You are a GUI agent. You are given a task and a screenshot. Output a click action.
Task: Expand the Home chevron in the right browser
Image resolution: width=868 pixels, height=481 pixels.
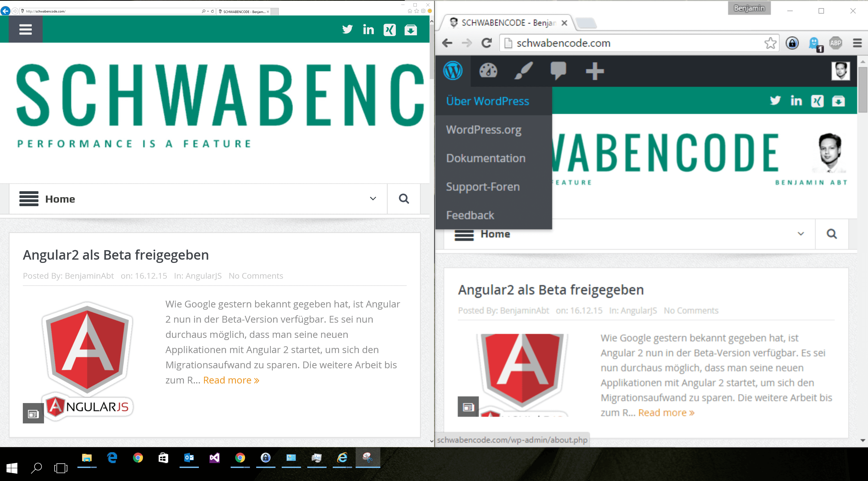click(801, 234)
